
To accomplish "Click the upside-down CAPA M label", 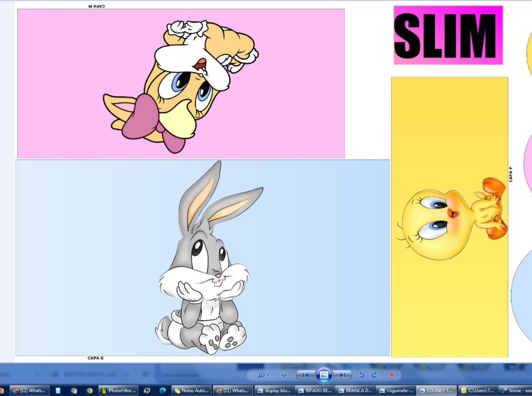I will point(96,6).
